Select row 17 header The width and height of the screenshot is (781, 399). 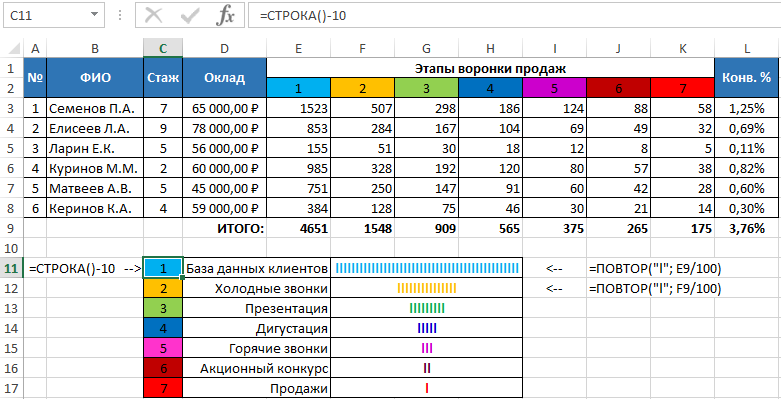pyautogui.click(x=11, y=388)
